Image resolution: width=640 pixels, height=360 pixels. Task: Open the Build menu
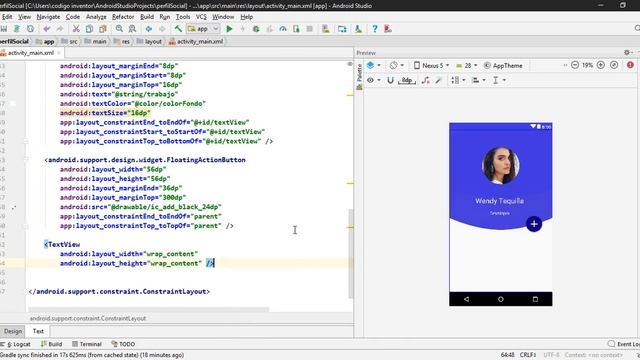(147, 17)
